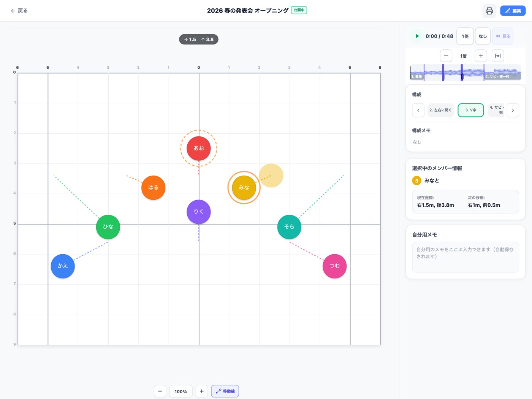Select dancer かえ blue circle
Image resolution: width=532 pixels, height=399 pixels.
click(x=63, y=266)
